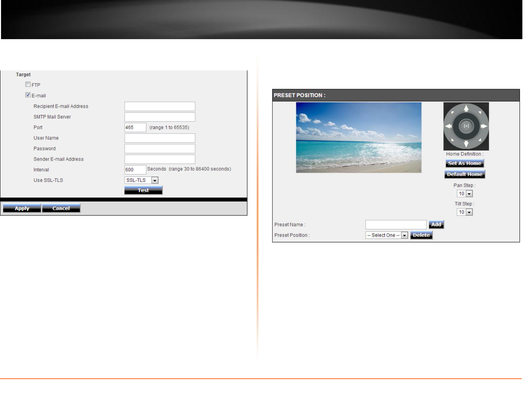The image size is (532, 412).
Task: Move camera diagonally up-right on PTZ pad
Action: pyautogui.click(x=480, y=113)
